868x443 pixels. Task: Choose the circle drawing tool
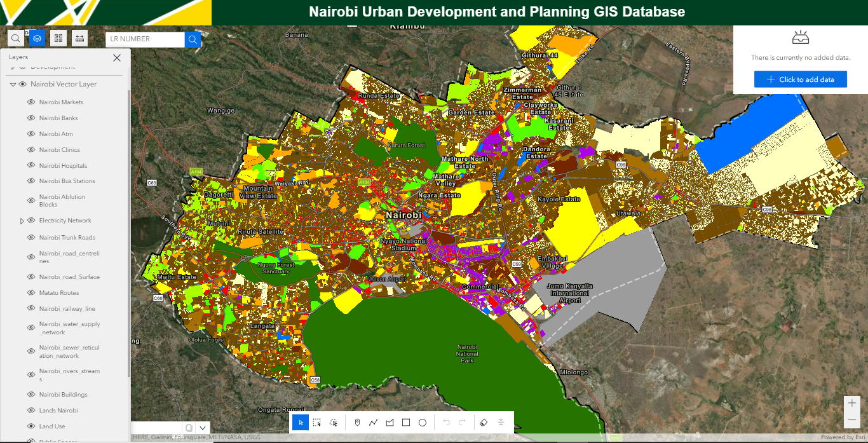[423, 422]
